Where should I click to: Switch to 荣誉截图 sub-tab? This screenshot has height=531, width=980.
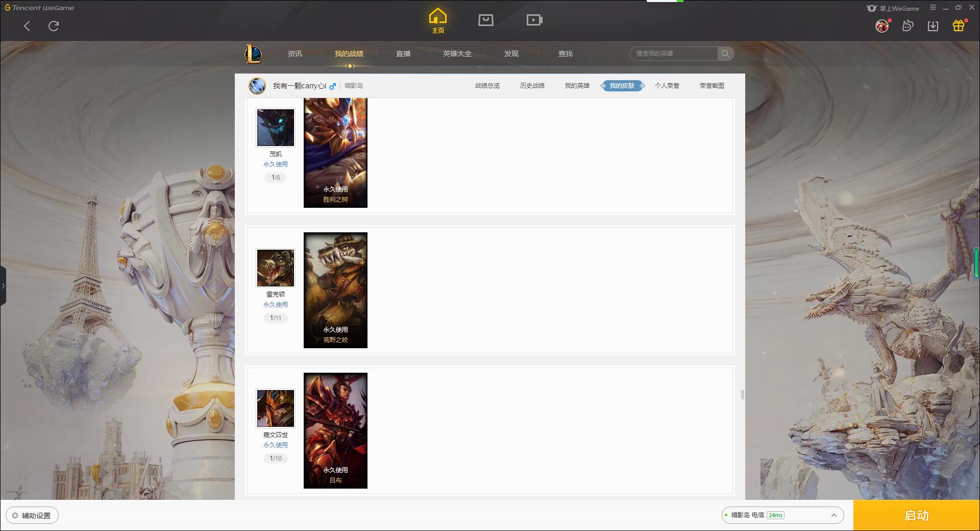tap(712, 86)
